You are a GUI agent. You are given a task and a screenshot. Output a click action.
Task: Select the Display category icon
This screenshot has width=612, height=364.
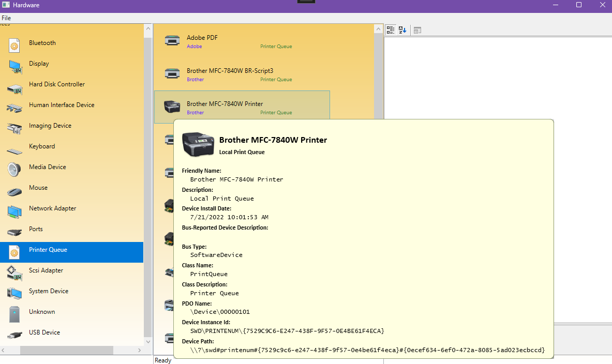point(14,66)
